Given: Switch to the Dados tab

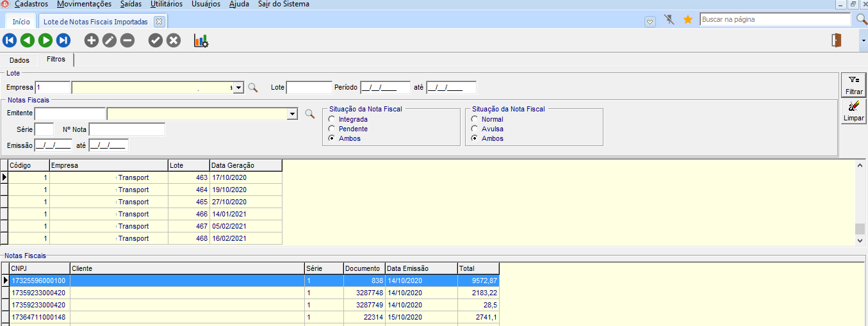Looking at the screenshot, I should pyautogui.click(x=19, y=60).
